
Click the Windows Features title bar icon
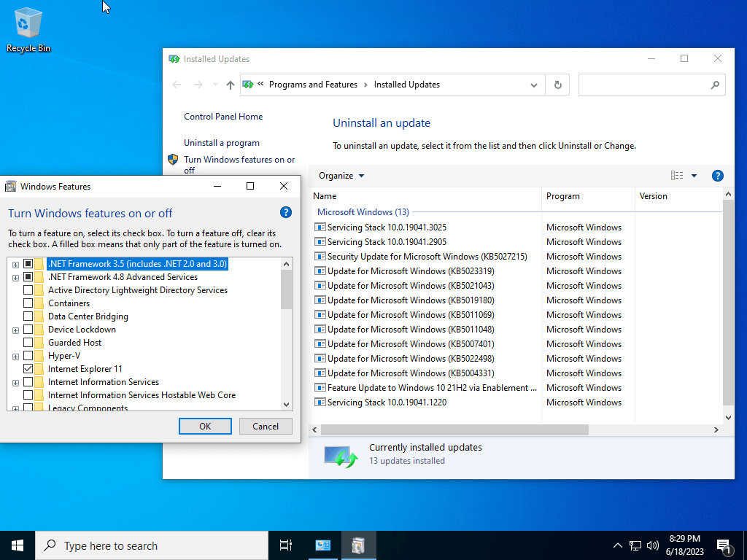(10, 186)
